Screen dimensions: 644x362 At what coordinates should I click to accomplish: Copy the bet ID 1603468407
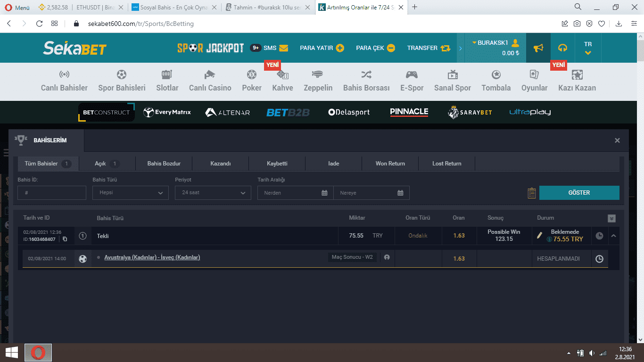[x=65, y=239]
